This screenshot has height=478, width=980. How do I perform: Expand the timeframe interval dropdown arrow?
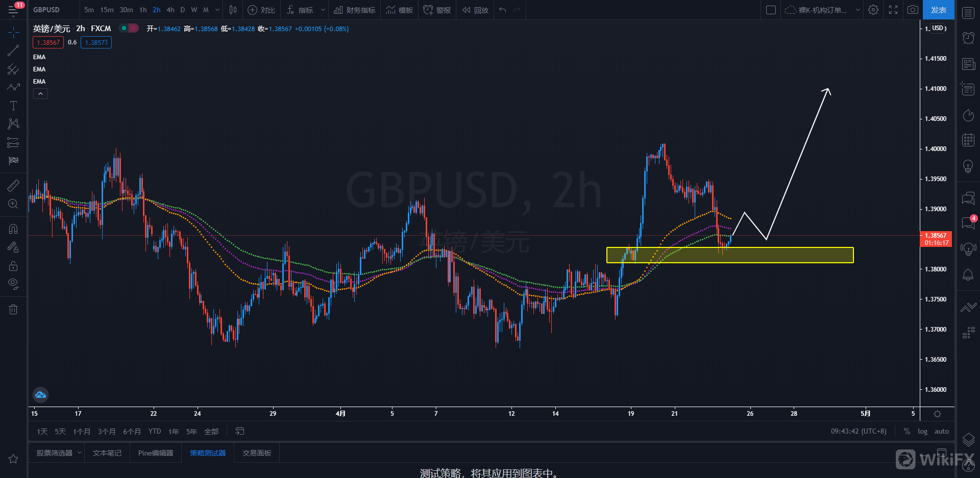[x=217, y=10]
